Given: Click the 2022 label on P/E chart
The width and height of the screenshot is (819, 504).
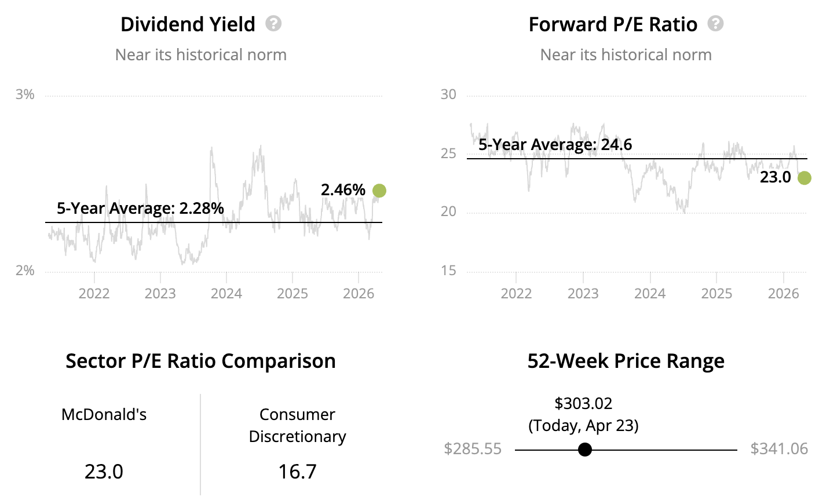Looking at the screenshot, I should click(516, 293).
